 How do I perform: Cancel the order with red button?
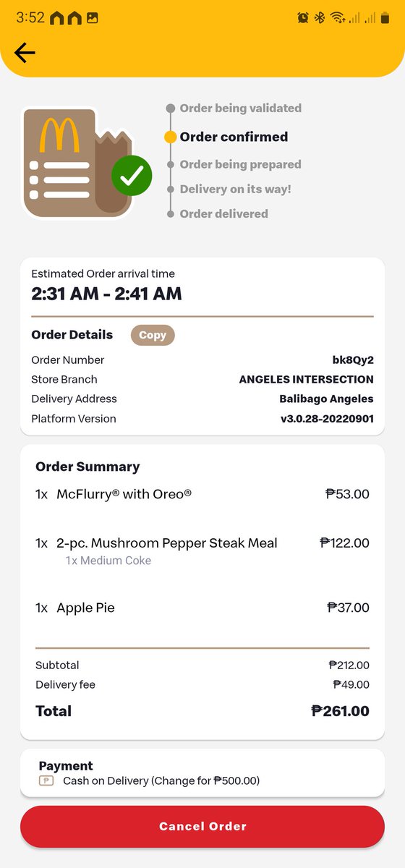coord(202,827)
